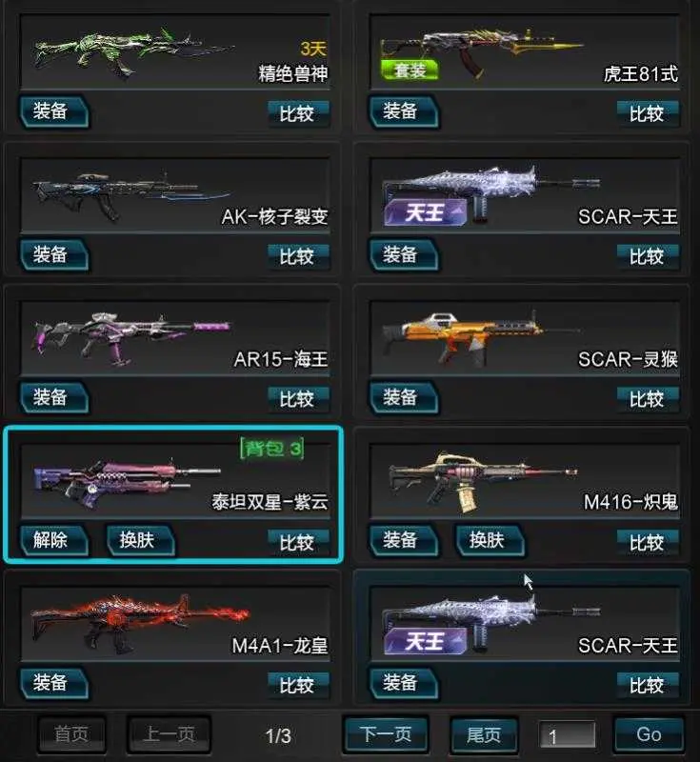700x762 pixels.
Task: Click the 套装 badge on 虎王81式
Action: [410, 70]
